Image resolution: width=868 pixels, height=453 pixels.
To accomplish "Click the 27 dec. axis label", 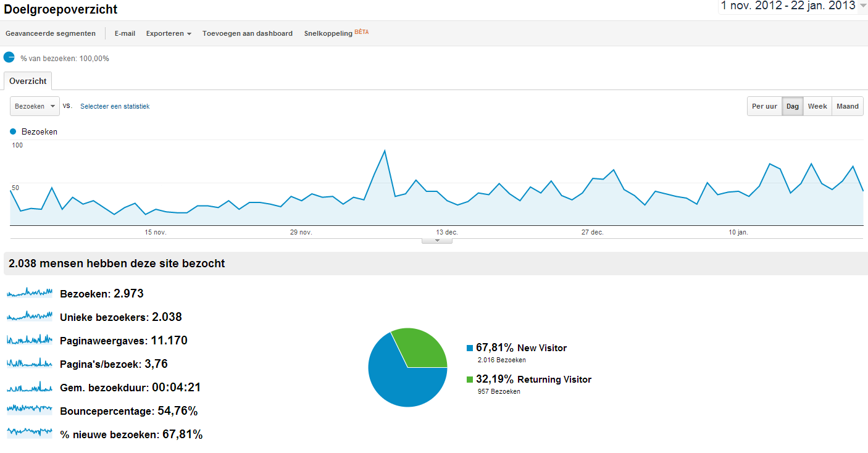I will [x=593, y=233].
